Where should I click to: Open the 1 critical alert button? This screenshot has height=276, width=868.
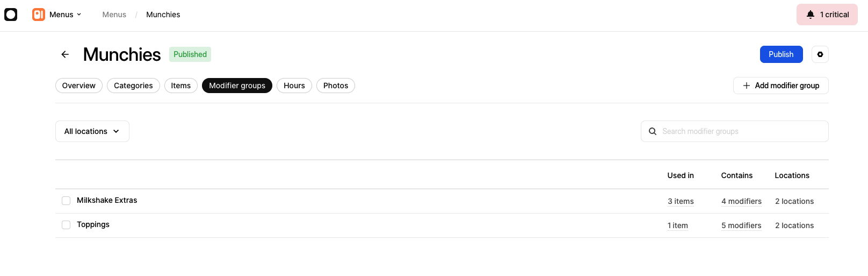click(x=827, y=15)
